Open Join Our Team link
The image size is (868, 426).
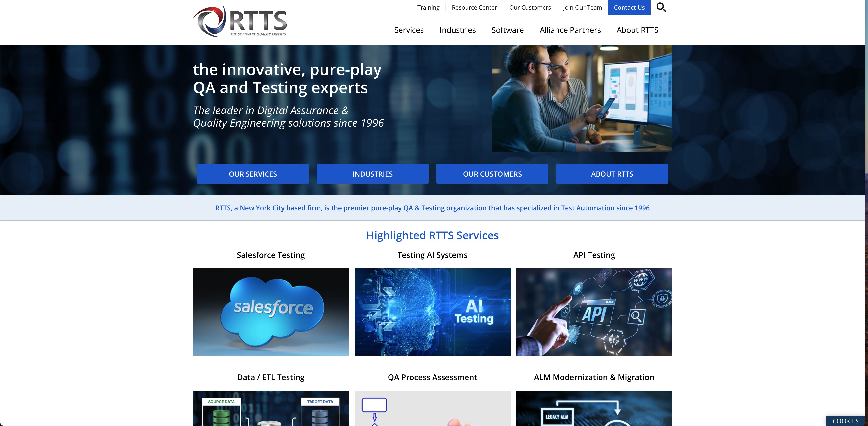tap(582, 7)
